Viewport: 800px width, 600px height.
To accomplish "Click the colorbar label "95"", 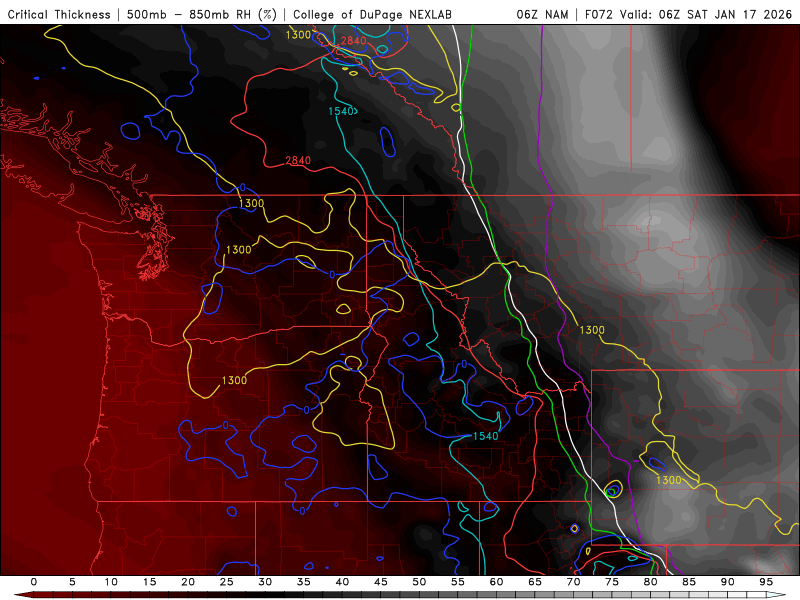I will coord(766,582).
